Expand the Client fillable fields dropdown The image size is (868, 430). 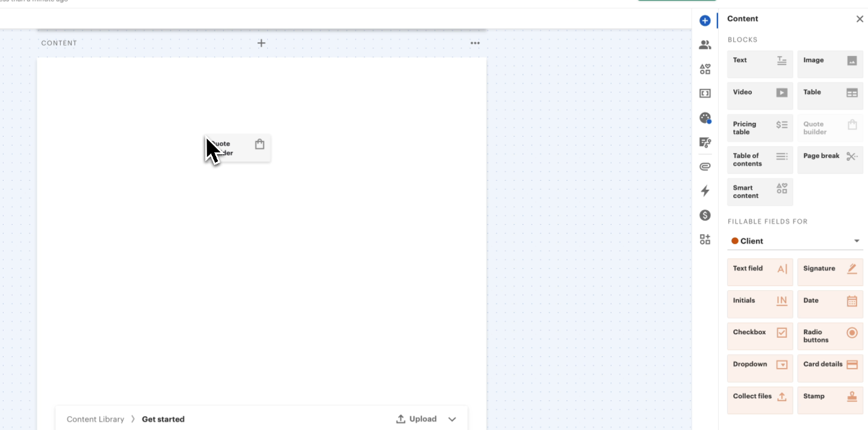[x=856, y=240]
